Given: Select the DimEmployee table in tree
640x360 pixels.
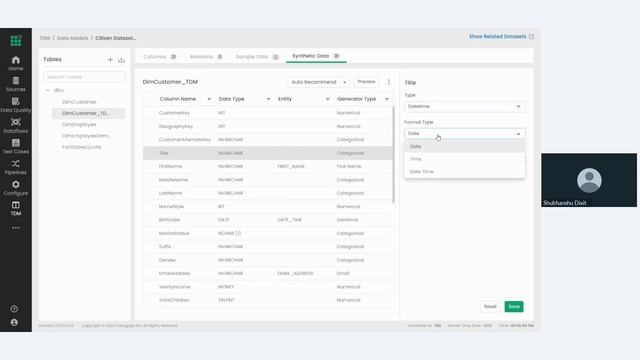Looking at the screenshot, I should click(x=79, y=124).
